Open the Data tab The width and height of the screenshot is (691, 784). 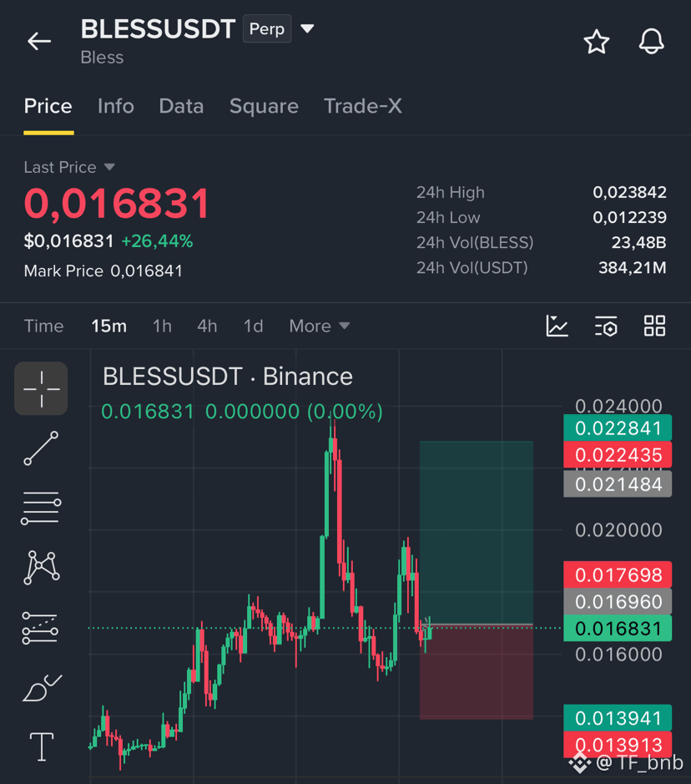click(181, 106)
